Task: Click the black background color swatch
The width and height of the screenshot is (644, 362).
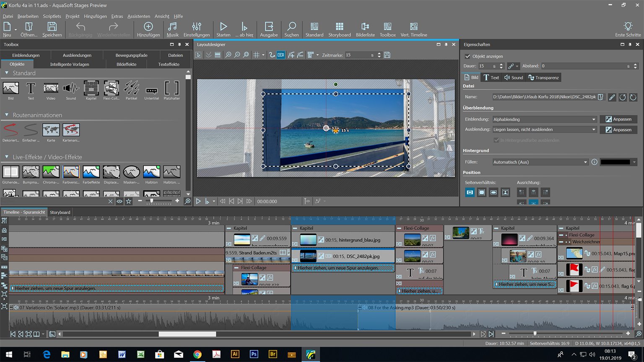Action: coord(615,162)
